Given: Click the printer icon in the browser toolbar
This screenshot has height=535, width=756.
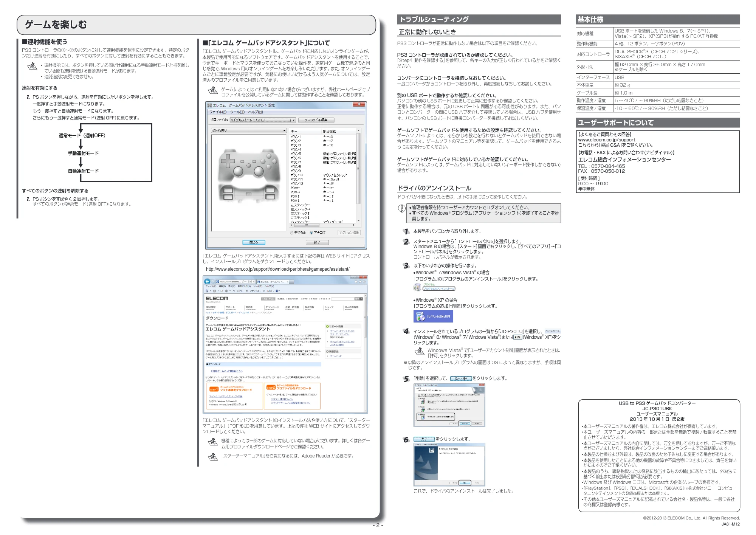Looking at the screenshot, I should tap(226, 291).
